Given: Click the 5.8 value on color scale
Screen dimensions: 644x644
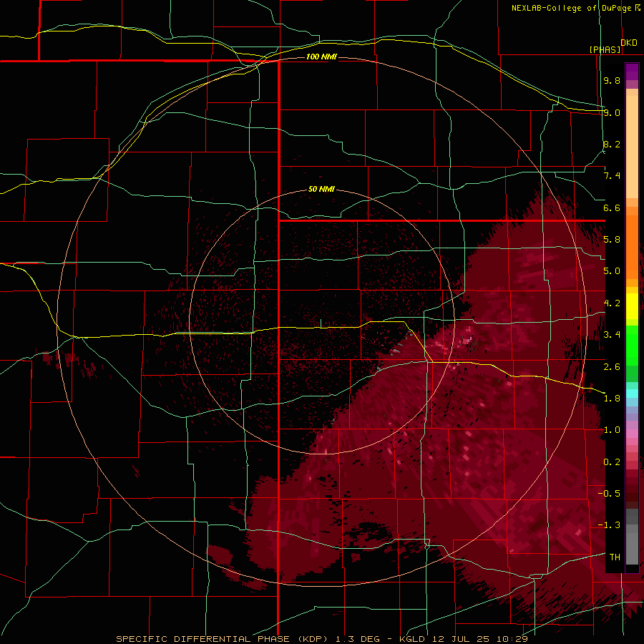Looking at the screenshot, I should (x=612, y=240).
